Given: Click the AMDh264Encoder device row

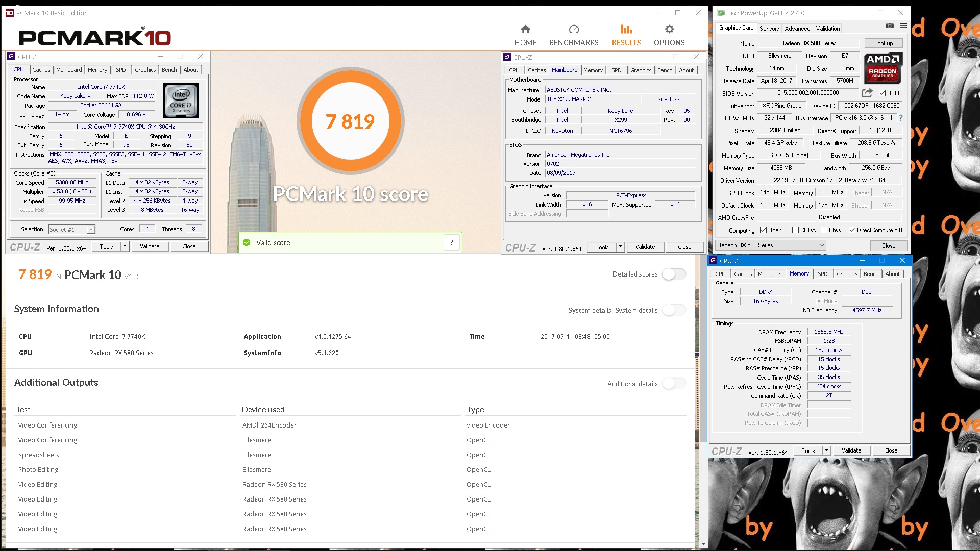Looking at the screenshot, I should tap(269, 425).
